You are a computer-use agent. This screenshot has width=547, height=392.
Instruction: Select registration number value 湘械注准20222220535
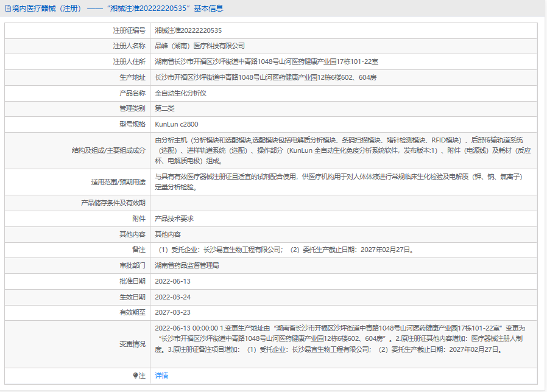click(x=188, y=30)
